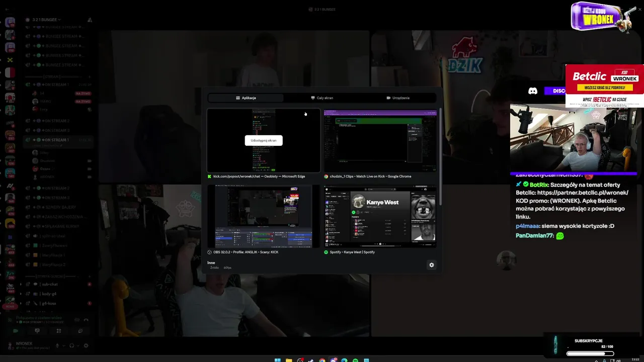The height and width of the screenshot is (362, 644).
Task: Click share screen icon in Discord voice panel
Action: click(37, 331)
